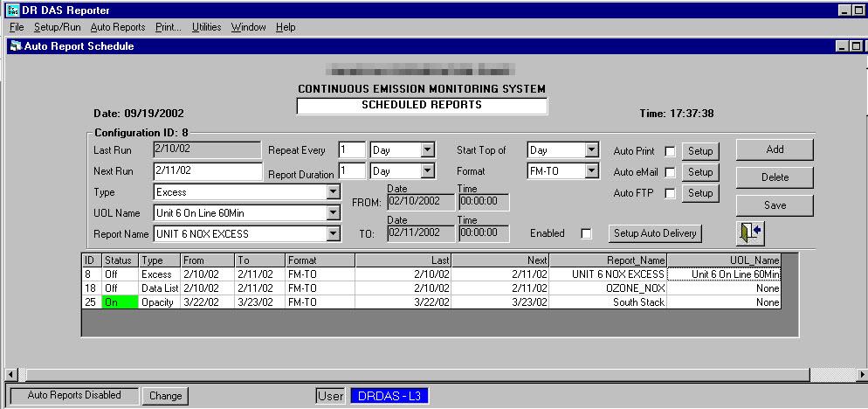Click the Auto Report Schedule window icon
868x409 pixels.
point(15,45)
